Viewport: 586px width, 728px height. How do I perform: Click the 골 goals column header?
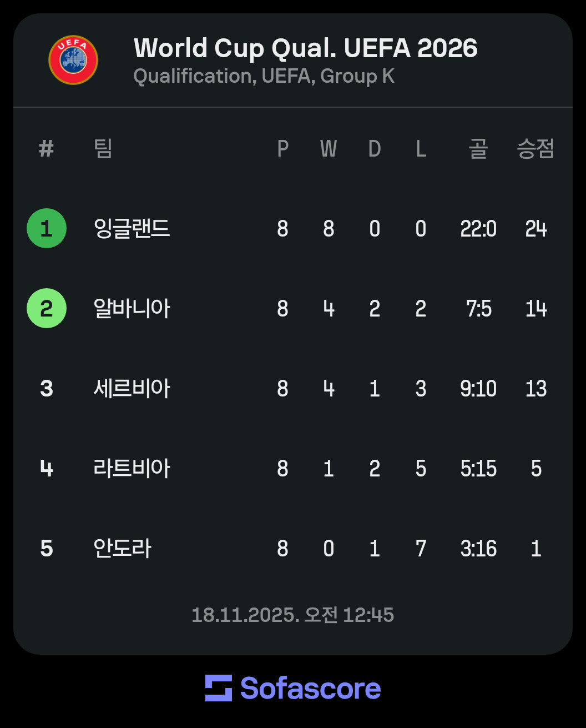[478, 149]
